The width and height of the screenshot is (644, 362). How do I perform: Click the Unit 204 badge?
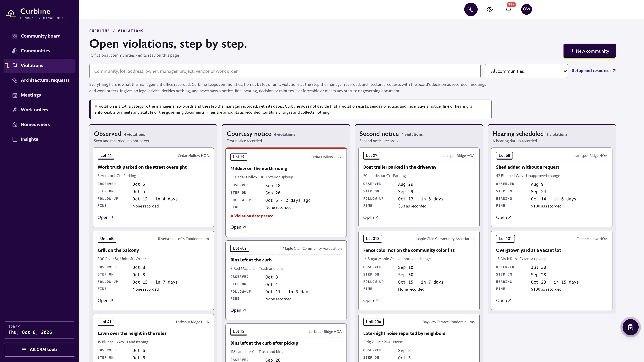coord(373,322)
